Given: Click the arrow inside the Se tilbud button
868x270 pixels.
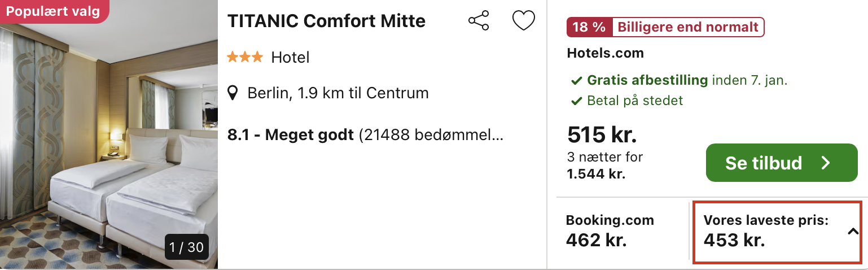Looking at the screenshot, I should pyautogui.click(x=826, y=163).
